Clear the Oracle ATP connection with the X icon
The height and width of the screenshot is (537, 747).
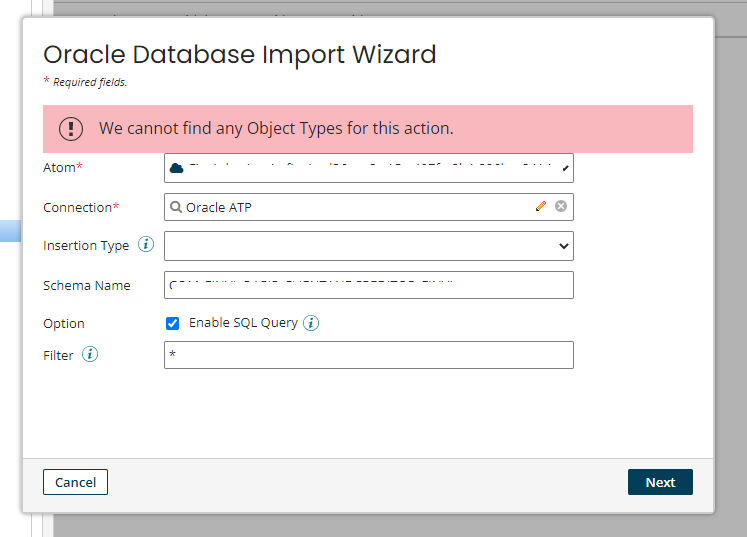(561, 206)
